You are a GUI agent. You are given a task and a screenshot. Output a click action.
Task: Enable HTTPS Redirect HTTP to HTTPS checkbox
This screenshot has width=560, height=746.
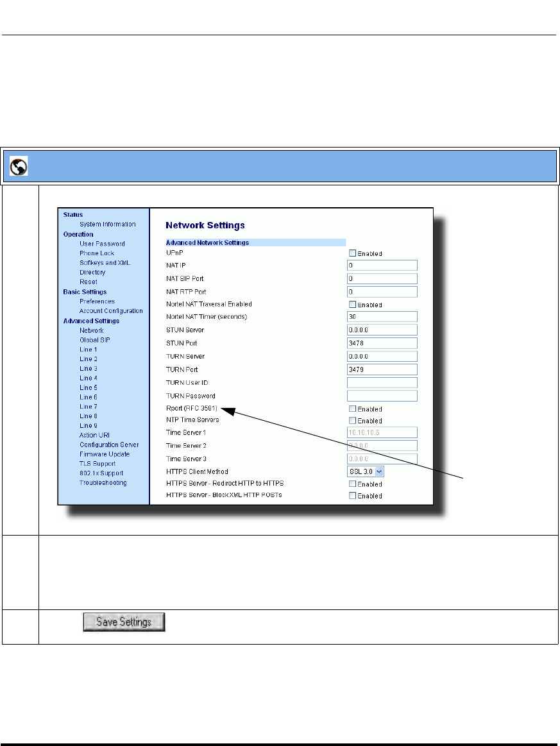(353, 484)
